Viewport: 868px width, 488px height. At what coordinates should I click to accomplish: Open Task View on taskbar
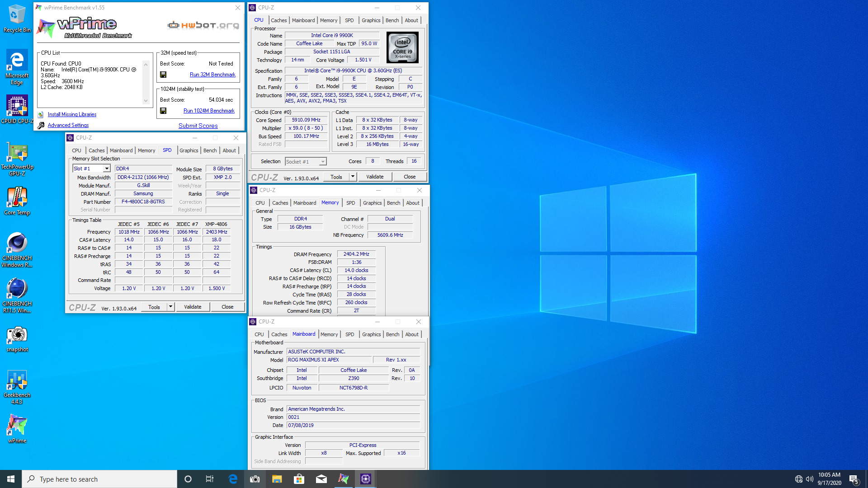point(210,479)
